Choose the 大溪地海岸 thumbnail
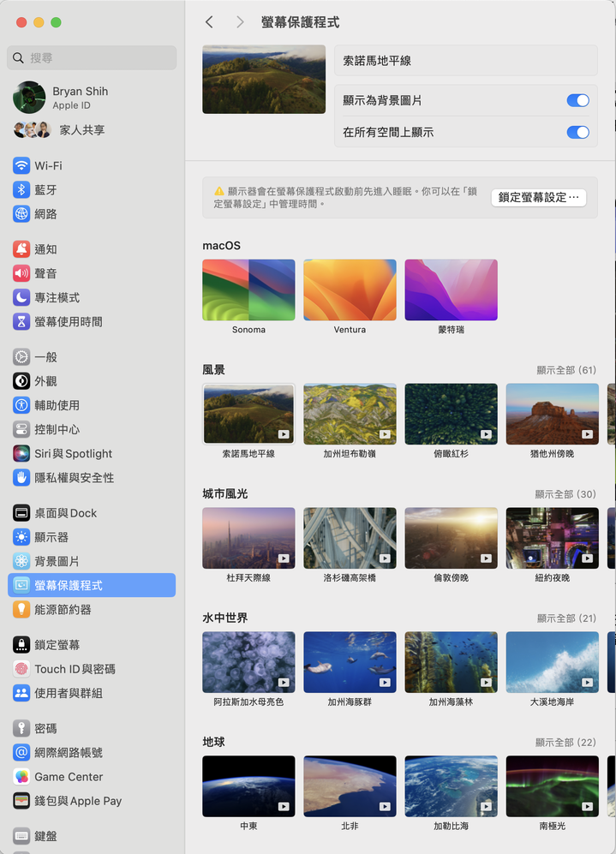 pyautogui.click(x=553, y=662)
